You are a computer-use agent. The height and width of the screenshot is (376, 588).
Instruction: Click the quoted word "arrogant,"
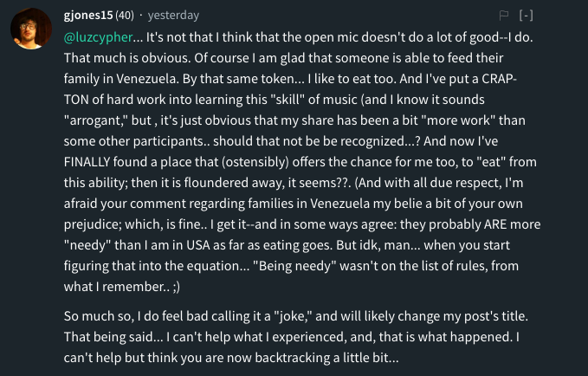point(100,120)
